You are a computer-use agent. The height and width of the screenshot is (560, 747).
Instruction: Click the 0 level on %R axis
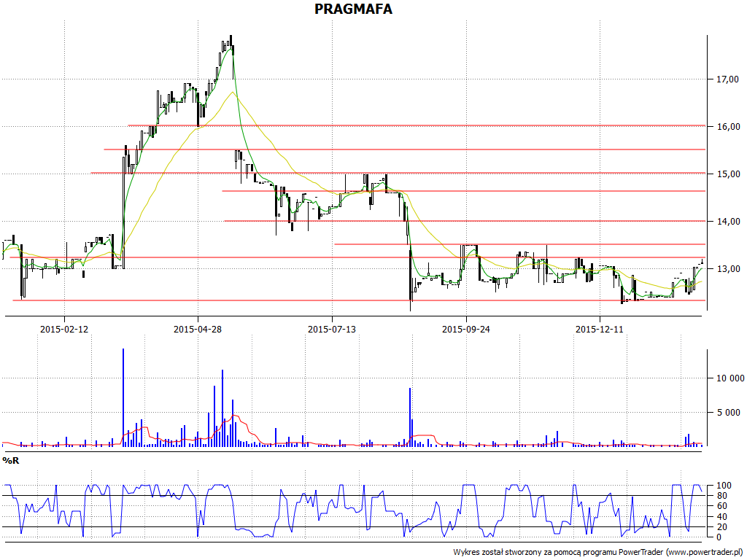719,537
